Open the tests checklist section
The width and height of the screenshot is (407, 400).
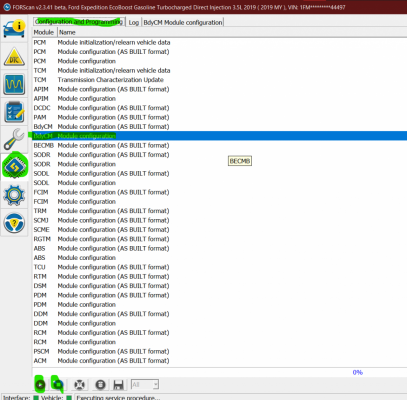coord(14,112)
